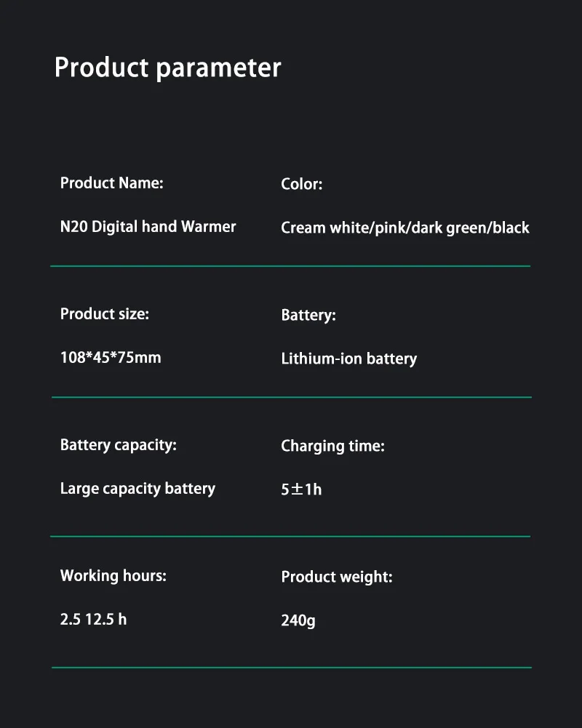Viewport: 582px width, 728px height.
Task: Click the green divider below the working hours row
Action: coord(291,667)
